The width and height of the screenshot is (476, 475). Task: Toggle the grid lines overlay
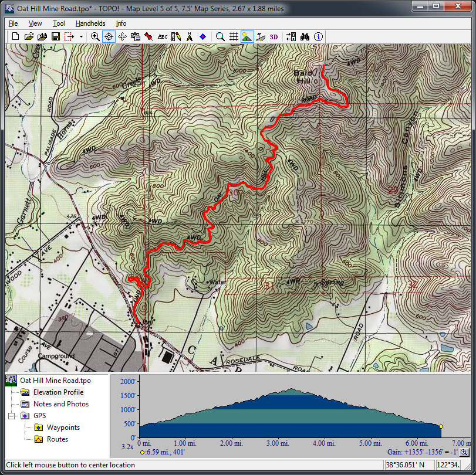[x=234, y=36]
